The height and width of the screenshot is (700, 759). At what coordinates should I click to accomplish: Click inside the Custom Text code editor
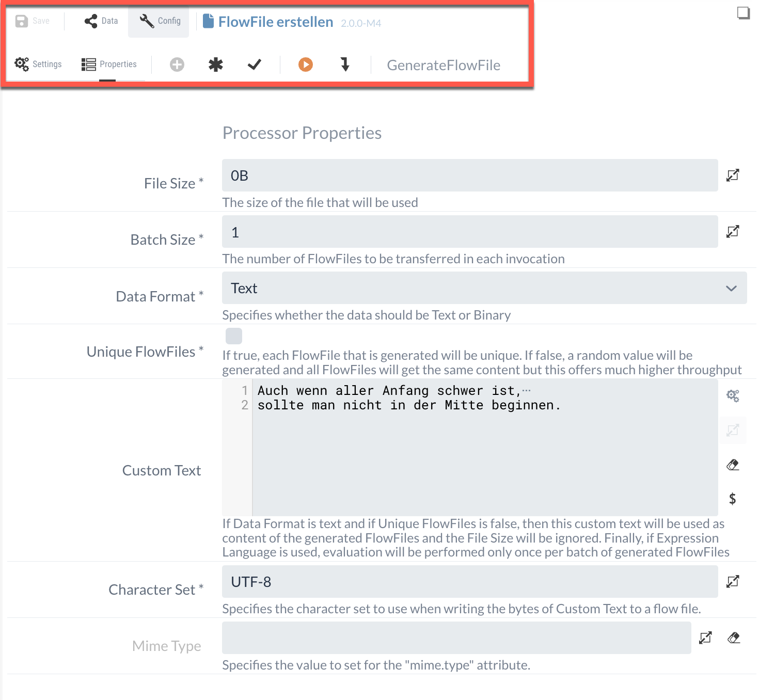(484, 454)
